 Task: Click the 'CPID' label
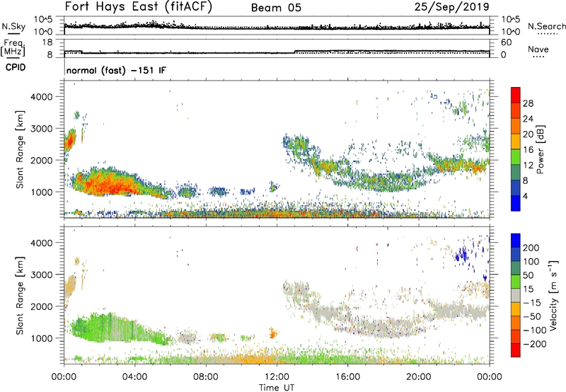tap(16, 67)
